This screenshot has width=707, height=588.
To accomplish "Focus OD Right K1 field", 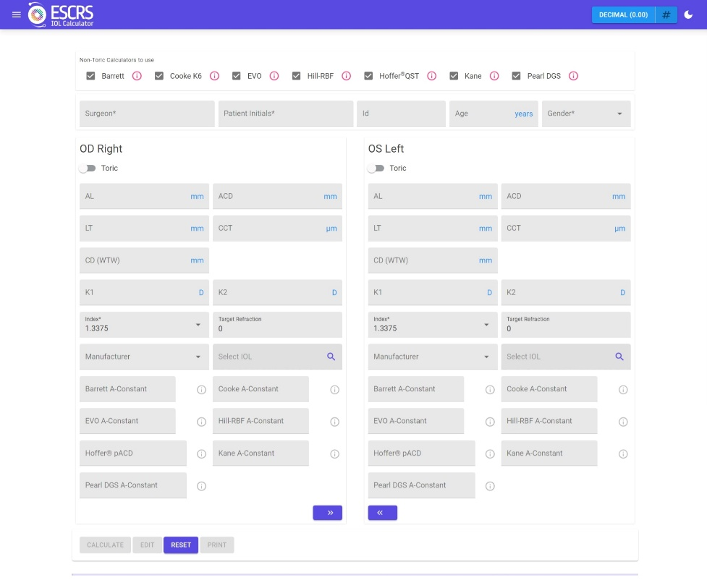I will click(144, 292).
